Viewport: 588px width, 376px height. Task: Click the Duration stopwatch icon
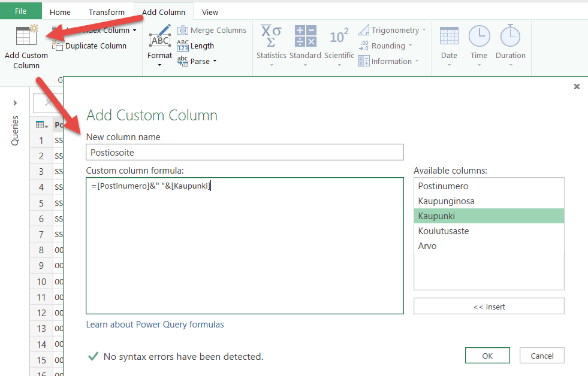[510, 37]
